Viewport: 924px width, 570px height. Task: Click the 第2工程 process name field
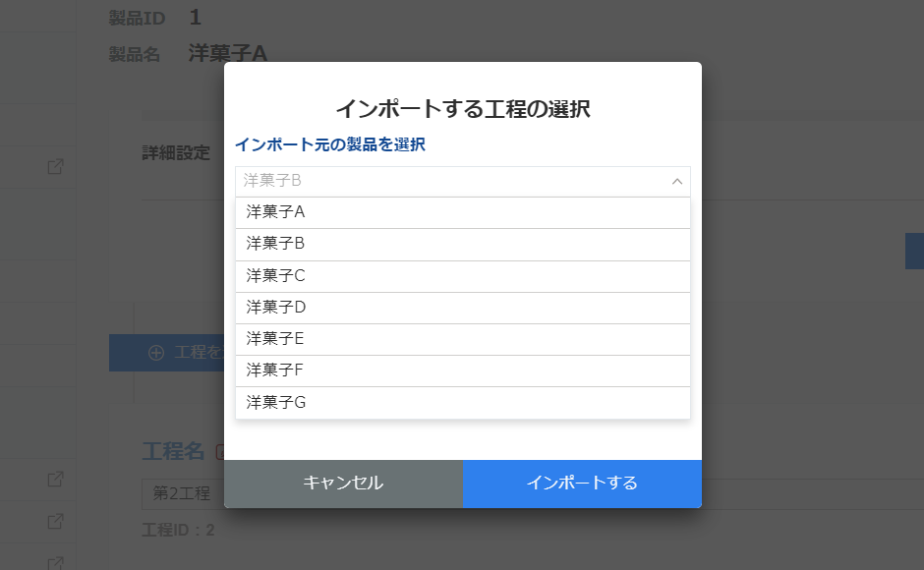click(183, 493)
